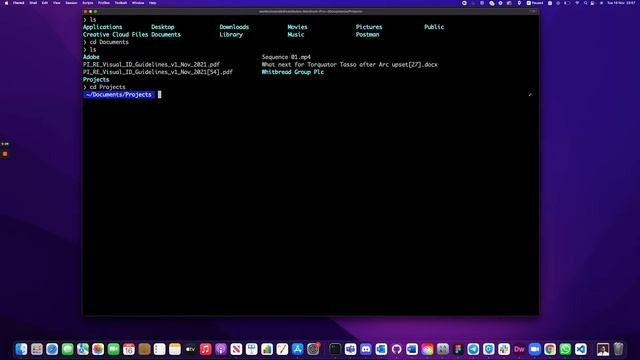Click 'Public' folder in listing

point(434,27)
